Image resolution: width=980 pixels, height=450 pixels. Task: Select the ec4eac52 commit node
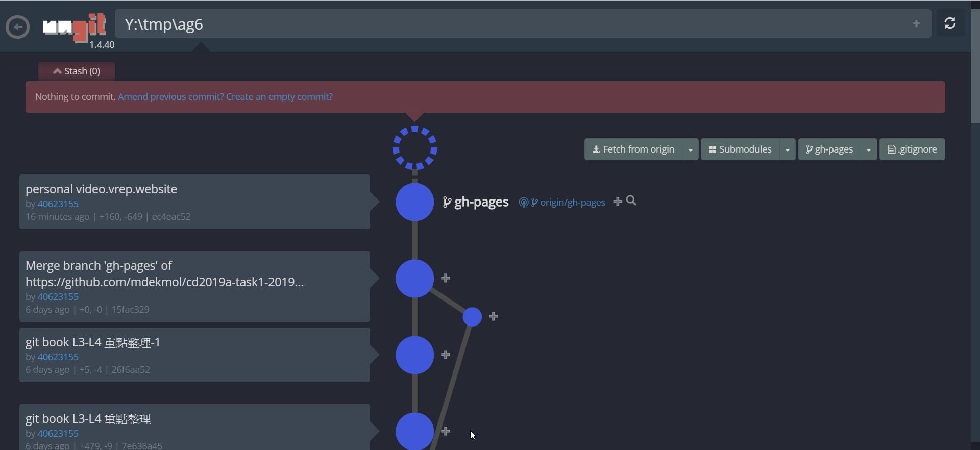[415, 202]
